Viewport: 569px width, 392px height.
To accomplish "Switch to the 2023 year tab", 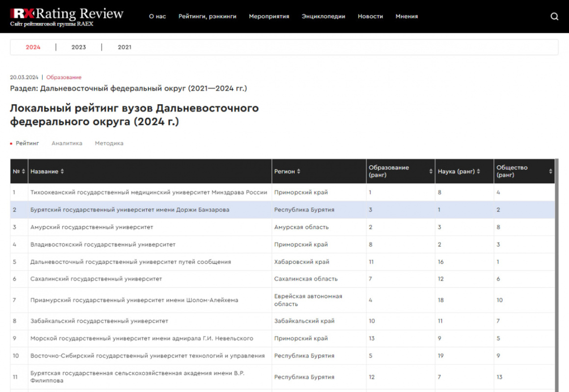I will (x=78, y=48).
